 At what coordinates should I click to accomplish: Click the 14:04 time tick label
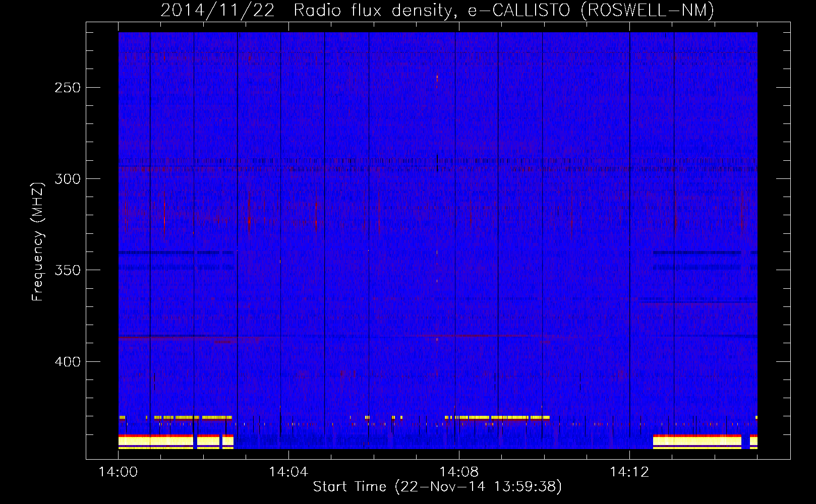(288, 472)
